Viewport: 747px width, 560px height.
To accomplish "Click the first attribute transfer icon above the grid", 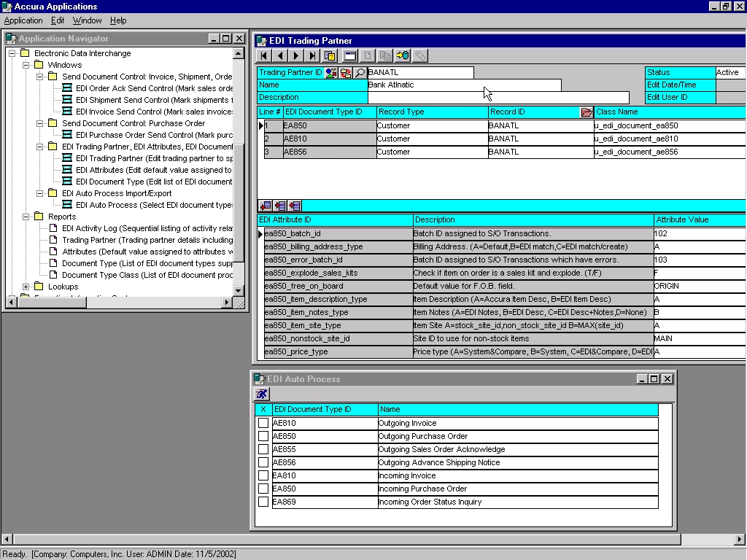I will [266, 206].
